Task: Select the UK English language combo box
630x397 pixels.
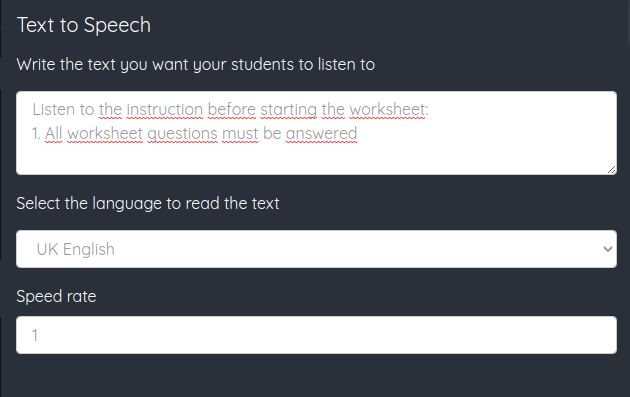Action: point(316,249)
